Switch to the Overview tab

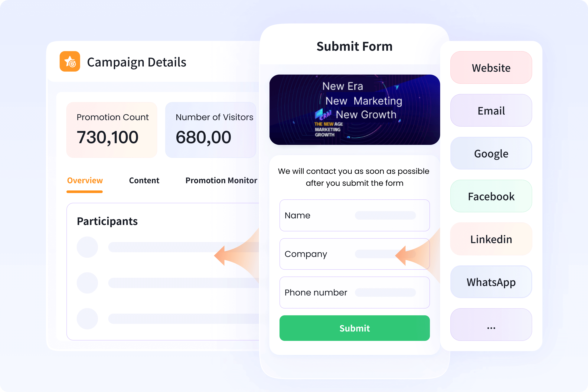(85, 180)
